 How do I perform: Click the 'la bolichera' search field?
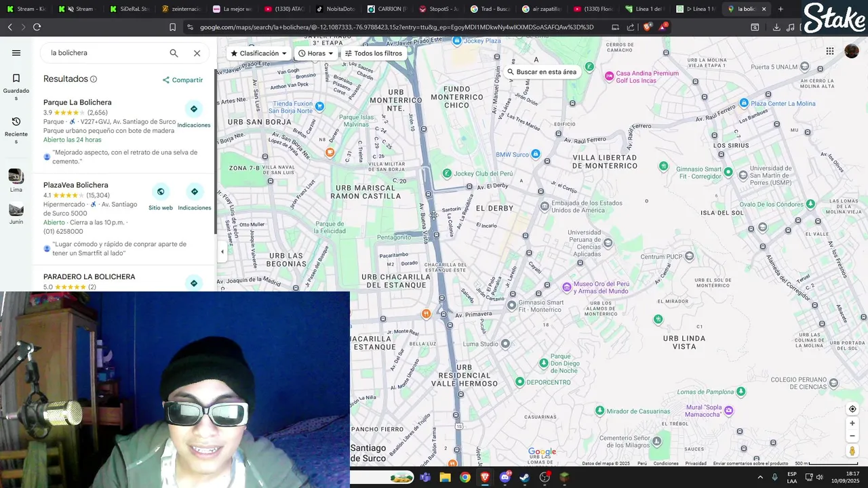point(105,53)
